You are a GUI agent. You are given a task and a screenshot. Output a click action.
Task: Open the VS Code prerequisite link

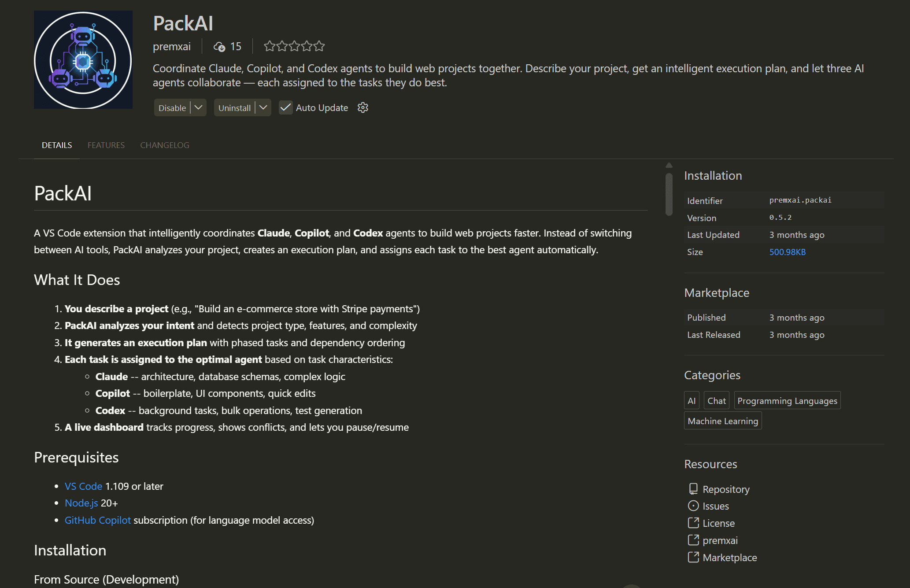[83, 486]
